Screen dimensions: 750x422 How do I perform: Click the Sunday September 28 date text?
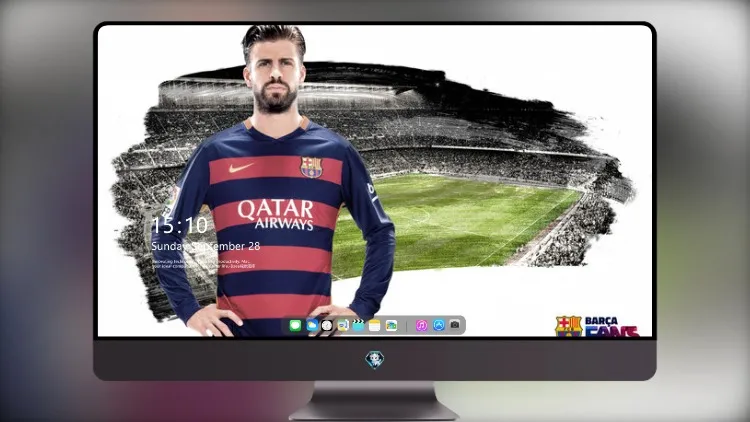[206, 246]
